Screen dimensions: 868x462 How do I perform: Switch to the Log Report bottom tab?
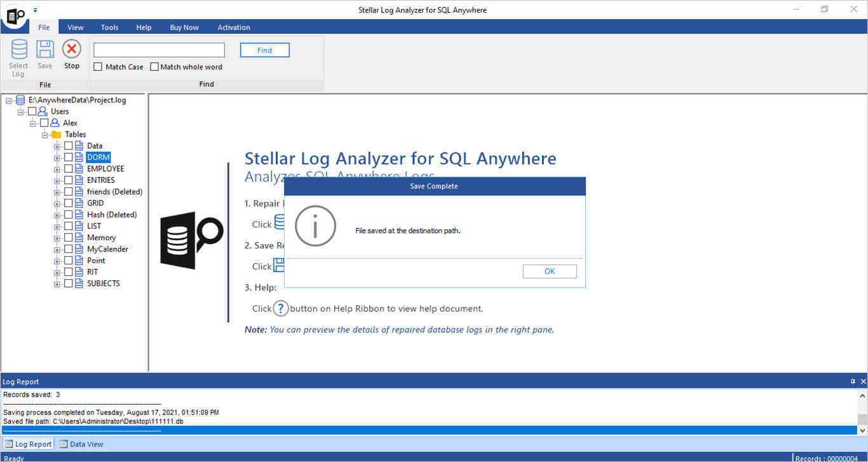28,444
